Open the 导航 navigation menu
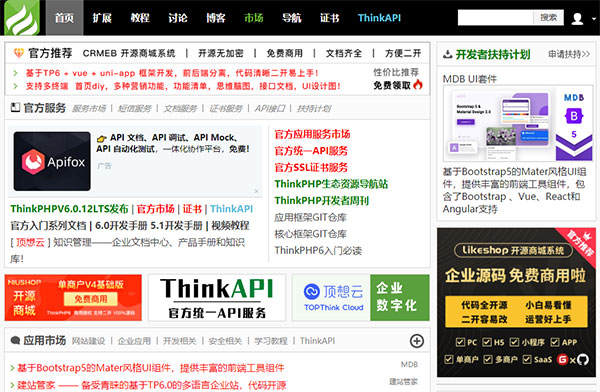Screen dimensions: 600x392 coord(292,18)
